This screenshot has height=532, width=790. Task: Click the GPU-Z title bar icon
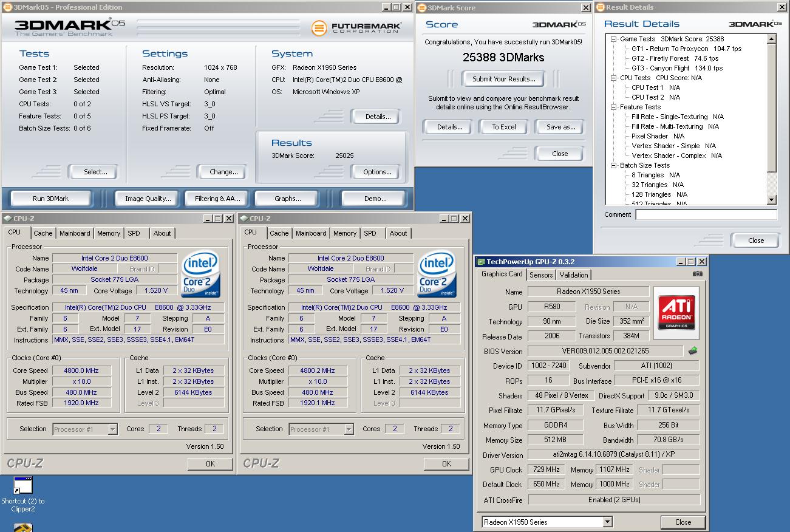click(x=481, y=262)
